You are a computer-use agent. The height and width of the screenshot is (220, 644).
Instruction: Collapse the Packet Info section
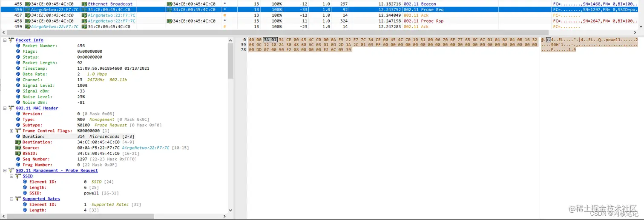[5, 40]
